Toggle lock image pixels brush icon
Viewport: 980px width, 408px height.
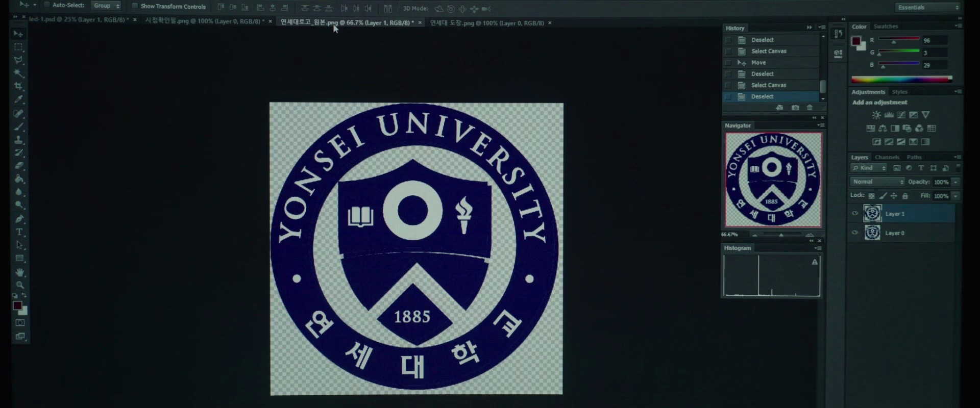(883, 196)
